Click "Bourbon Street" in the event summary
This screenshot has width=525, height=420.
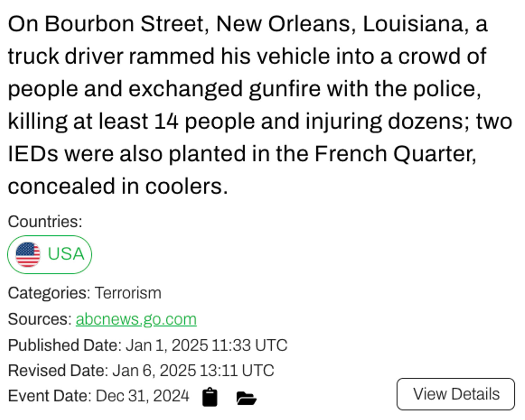[124, 24]
